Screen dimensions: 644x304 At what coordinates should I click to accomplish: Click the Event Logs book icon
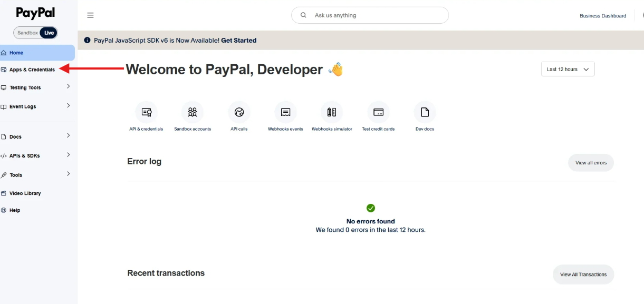coord(4,106)
